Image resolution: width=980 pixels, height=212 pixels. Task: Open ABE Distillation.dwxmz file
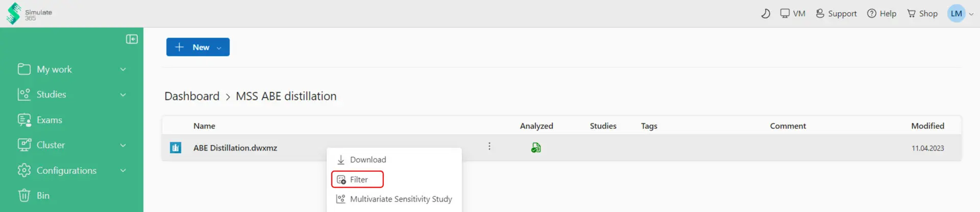(235, 148)
